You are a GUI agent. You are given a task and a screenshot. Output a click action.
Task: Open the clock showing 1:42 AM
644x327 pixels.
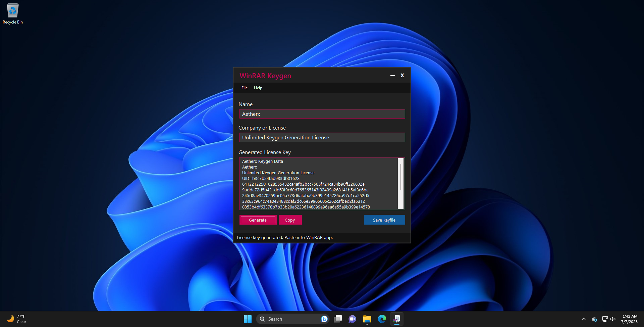pyautogui.click(x=630, y=319)
